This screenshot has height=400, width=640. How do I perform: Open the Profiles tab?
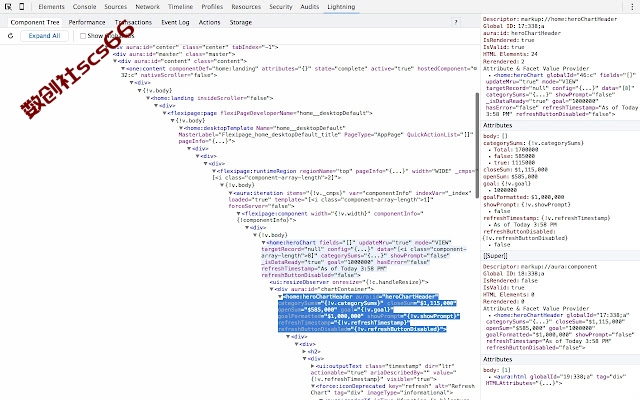tap(212, 7)
